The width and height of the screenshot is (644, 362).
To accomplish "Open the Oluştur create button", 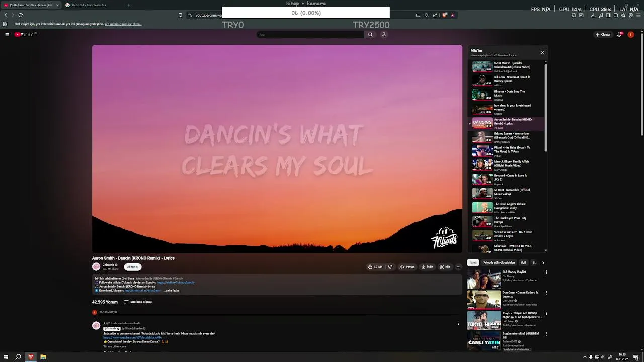I will [603, 35].
